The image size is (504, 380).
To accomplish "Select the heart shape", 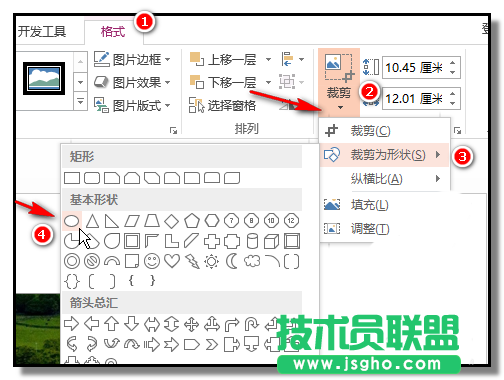I will coord(172,261).
